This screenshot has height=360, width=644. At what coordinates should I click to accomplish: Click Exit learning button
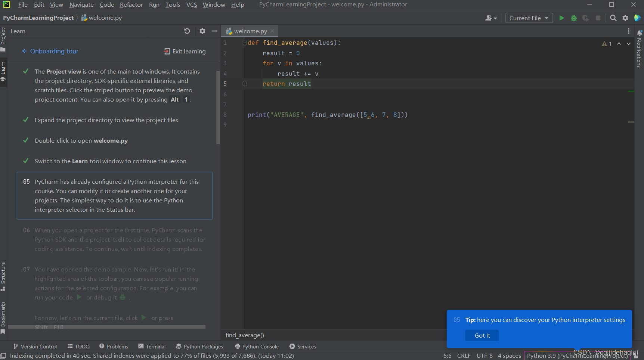click(x=185, y=51)
